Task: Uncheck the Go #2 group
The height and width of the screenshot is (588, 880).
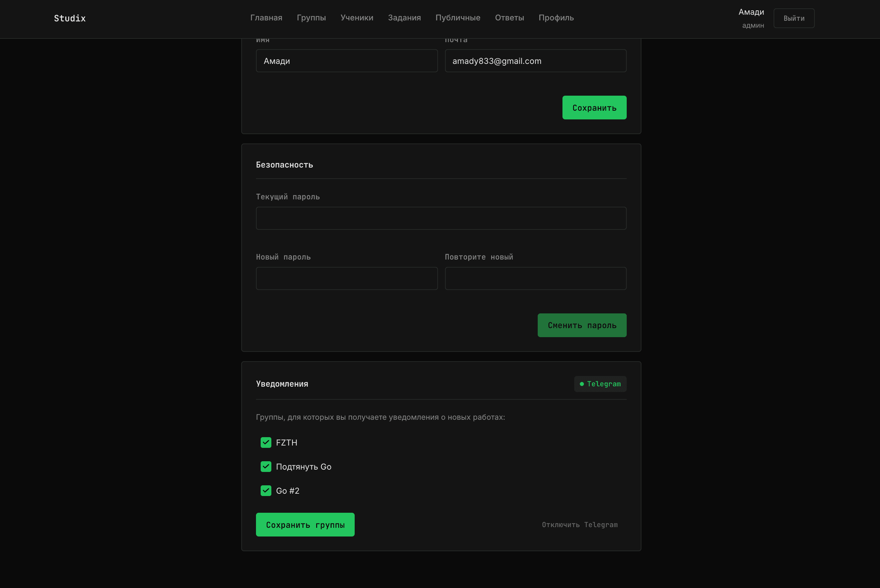Action: (x=266, y=490)
